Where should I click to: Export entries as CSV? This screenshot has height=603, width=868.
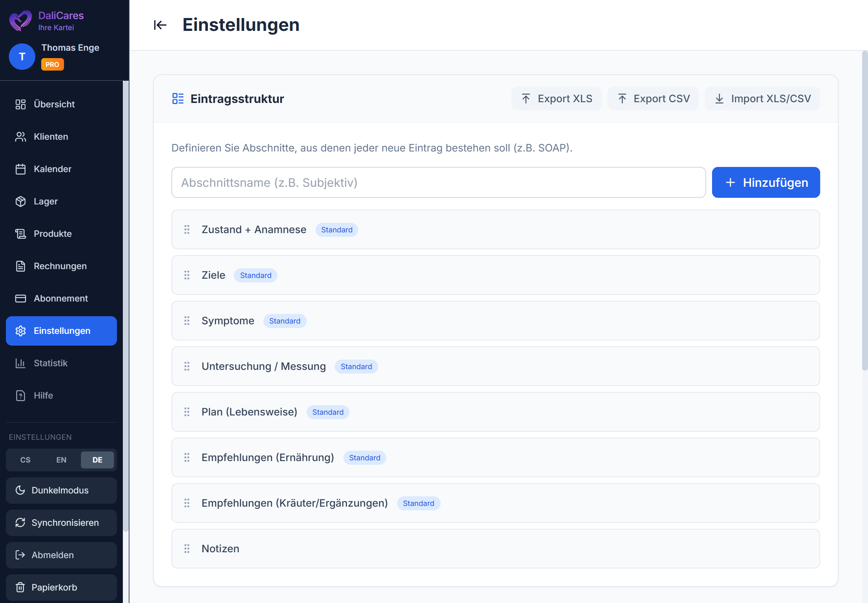[x=652, y=99]
